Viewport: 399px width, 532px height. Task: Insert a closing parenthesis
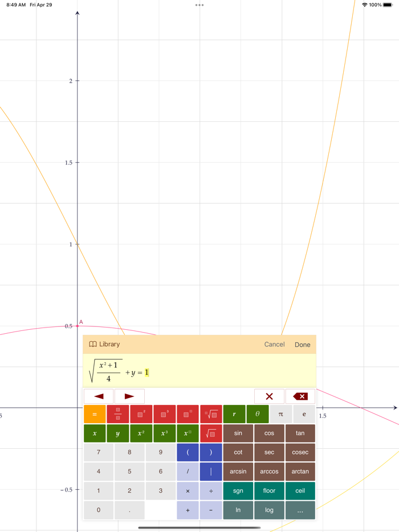(x=211, y=452)
